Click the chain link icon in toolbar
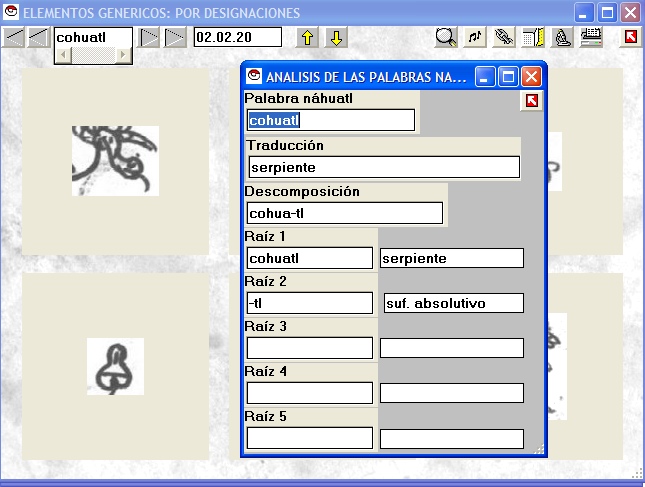 [504, 38]
